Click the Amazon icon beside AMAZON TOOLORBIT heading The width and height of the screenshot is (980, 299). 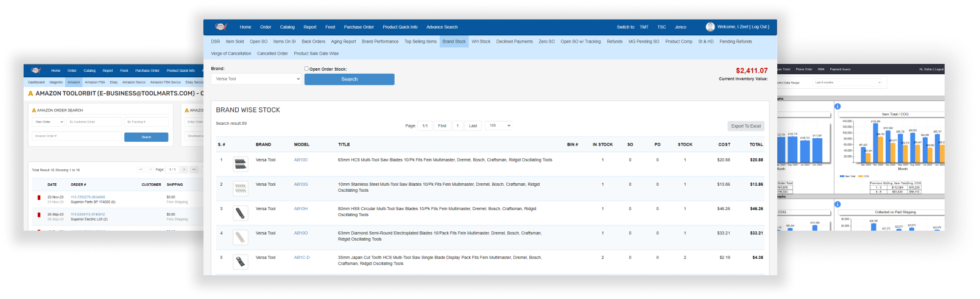[30, 93]
